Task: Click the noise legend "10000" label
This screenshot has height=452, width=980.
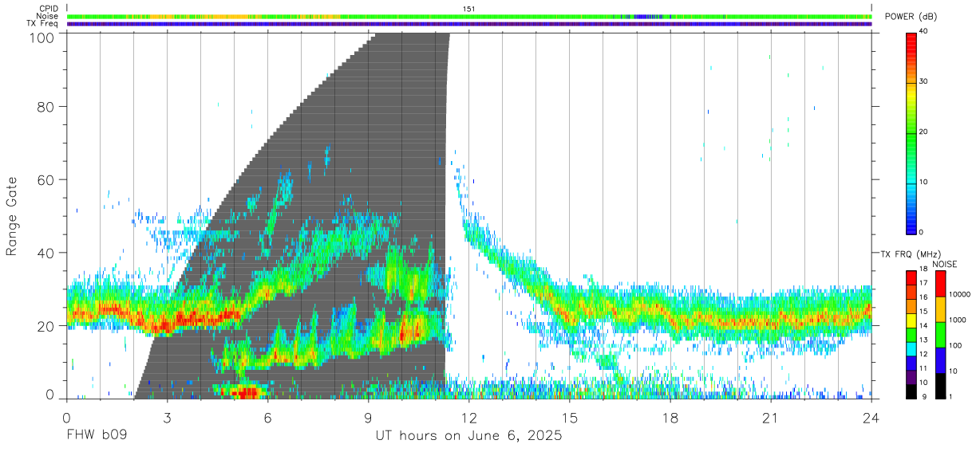Action: coord(958,294)
